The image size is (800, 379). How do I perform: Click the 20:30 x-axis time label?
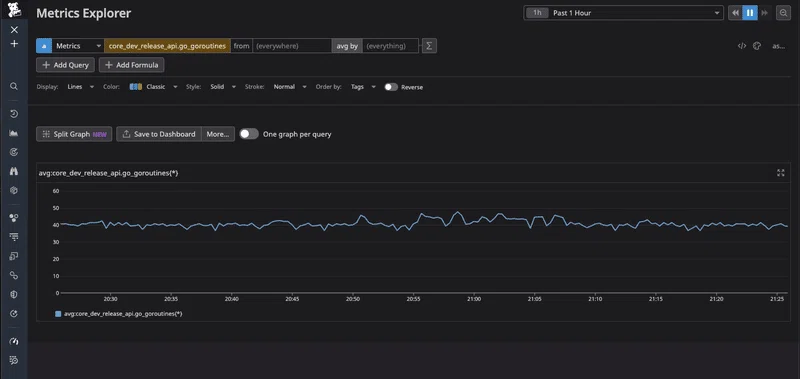111,299
